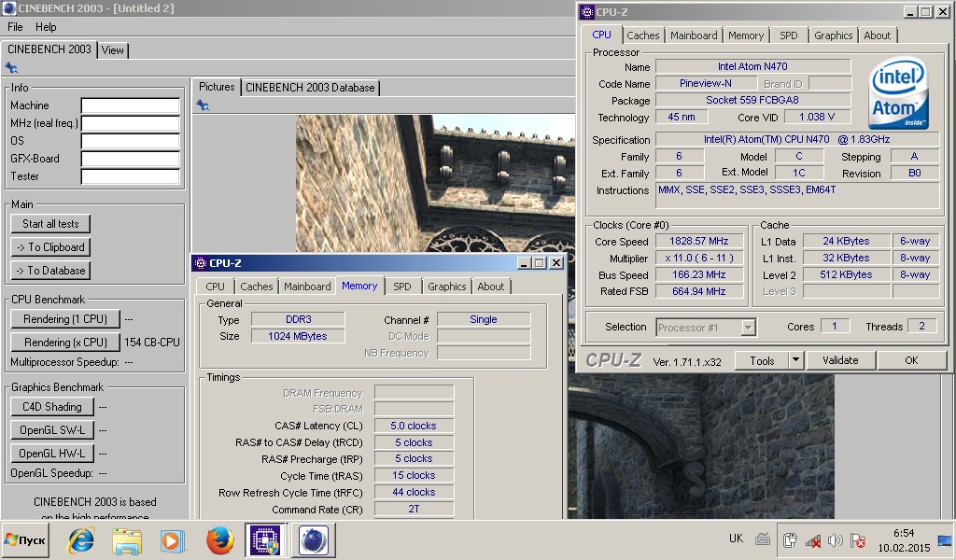Click the power plug tray icon
Viewport: 956px width, 560px height.
click(790, 540)
